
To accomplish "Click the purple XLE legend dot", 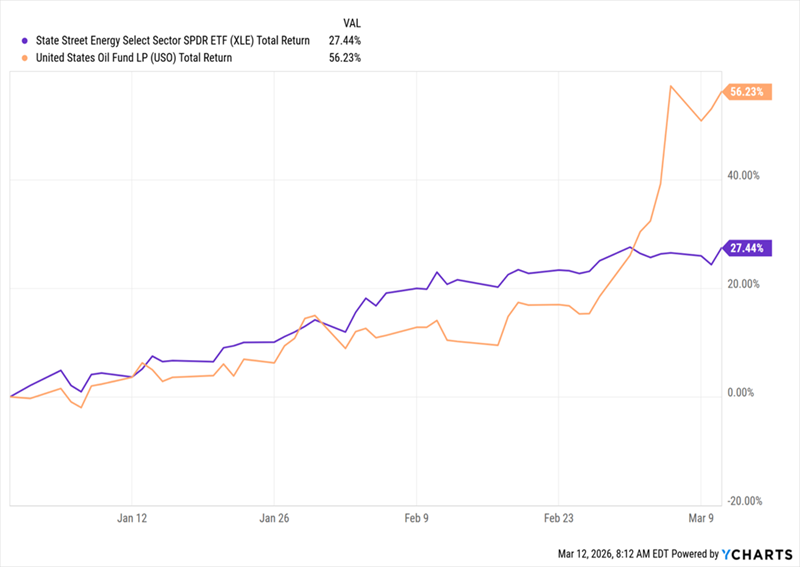I will [24, 40].
